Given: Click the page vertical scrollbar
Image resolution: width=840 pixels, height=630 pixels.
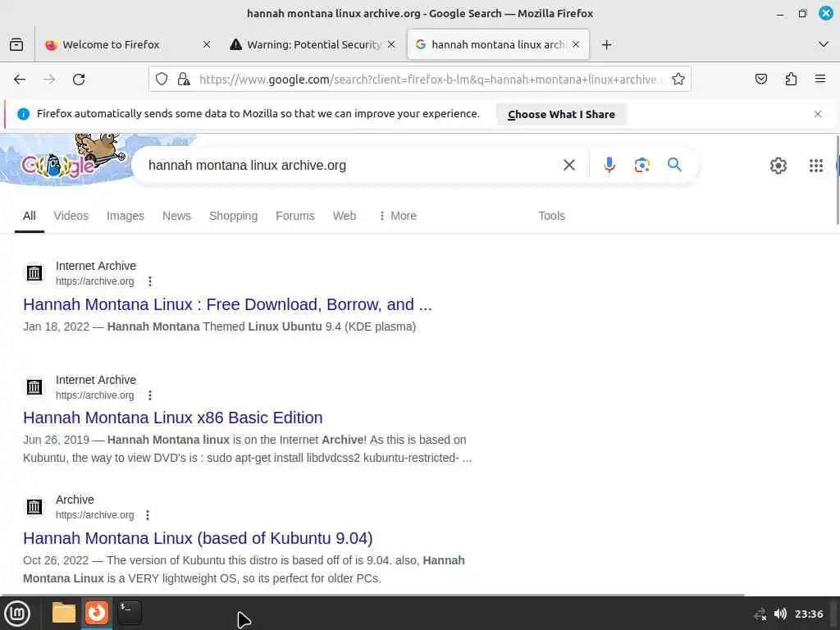Looking at the screenshot, I should tap(838, 180).
